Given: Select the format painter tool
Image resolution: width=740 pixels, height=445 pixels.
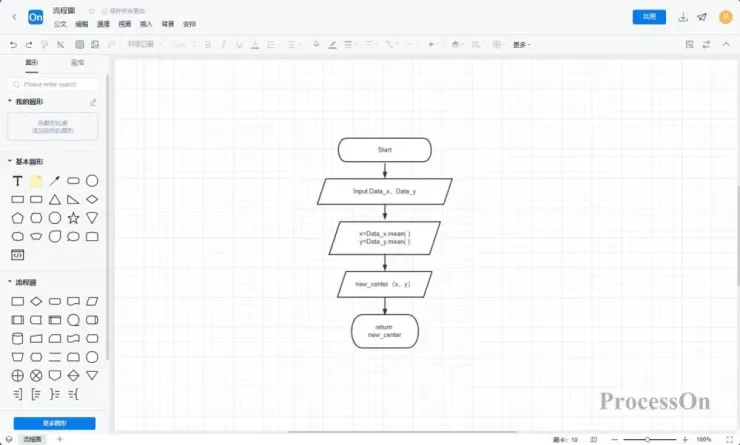Looking at the screenshot, I should [x=44, y=44].
